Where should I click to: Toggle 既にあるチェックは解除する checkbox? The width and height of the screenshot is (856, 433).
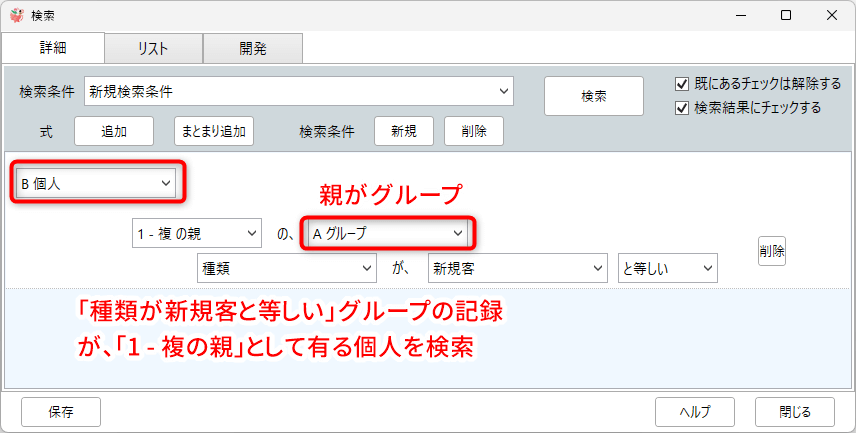tap(683, 83)
